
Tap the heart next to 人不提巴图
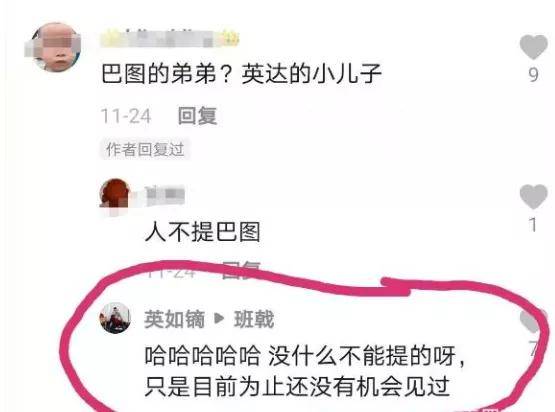coord(533,196)
